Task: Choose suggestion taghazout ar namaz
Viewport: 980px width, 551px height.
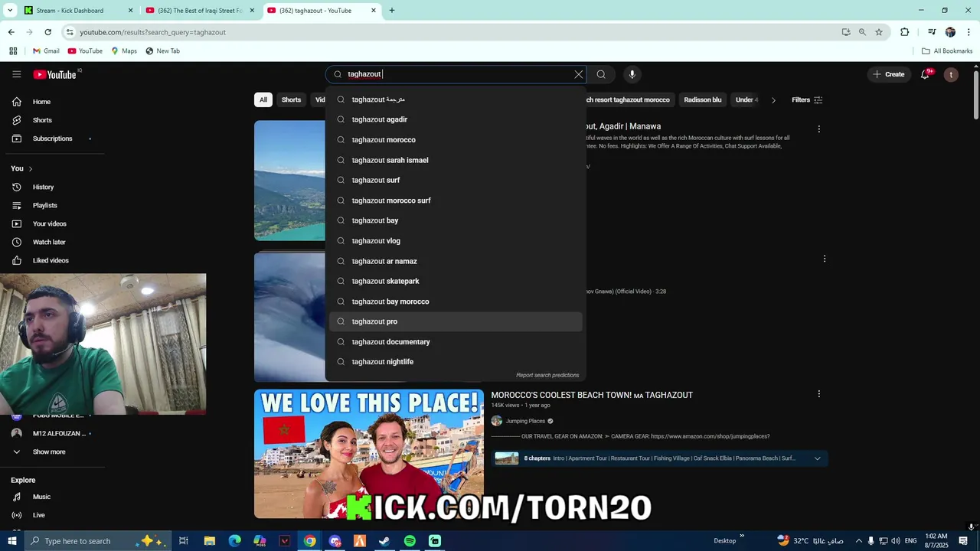Action: tap(456, 261)
